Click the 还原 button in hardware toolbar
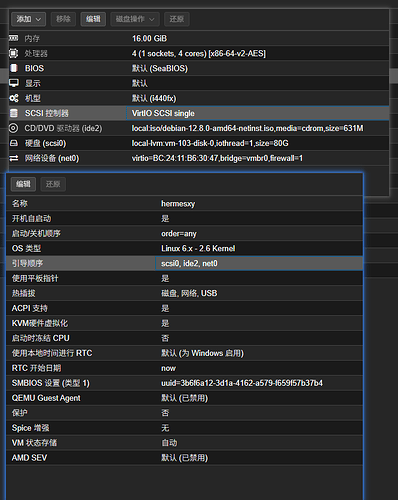This screenshot has height=500, width=398. coord(177,19)
